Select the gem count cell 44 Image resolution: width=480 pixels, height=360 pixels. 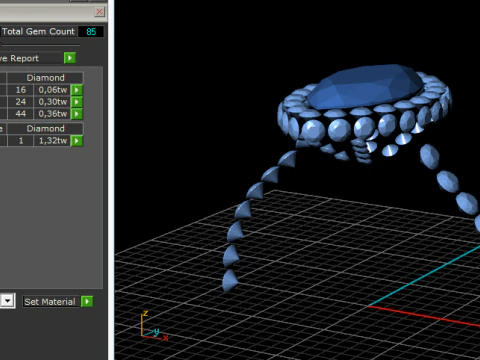(x=20, y=114)
